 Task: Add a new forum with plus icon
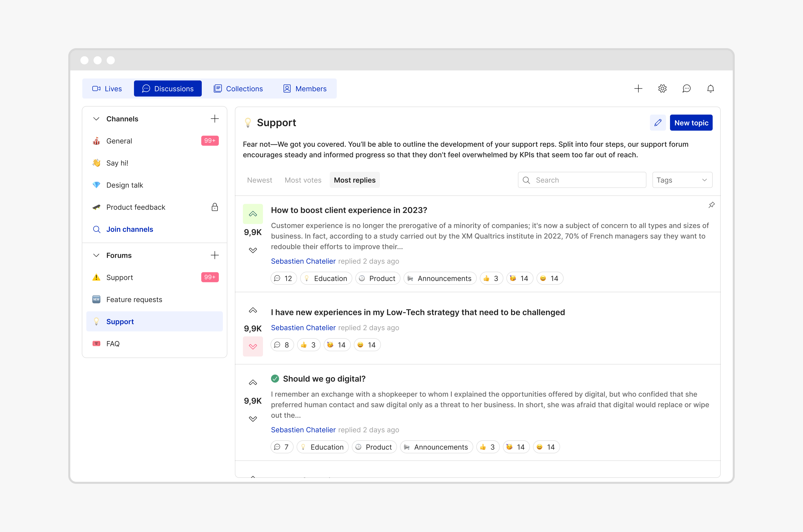214,255
